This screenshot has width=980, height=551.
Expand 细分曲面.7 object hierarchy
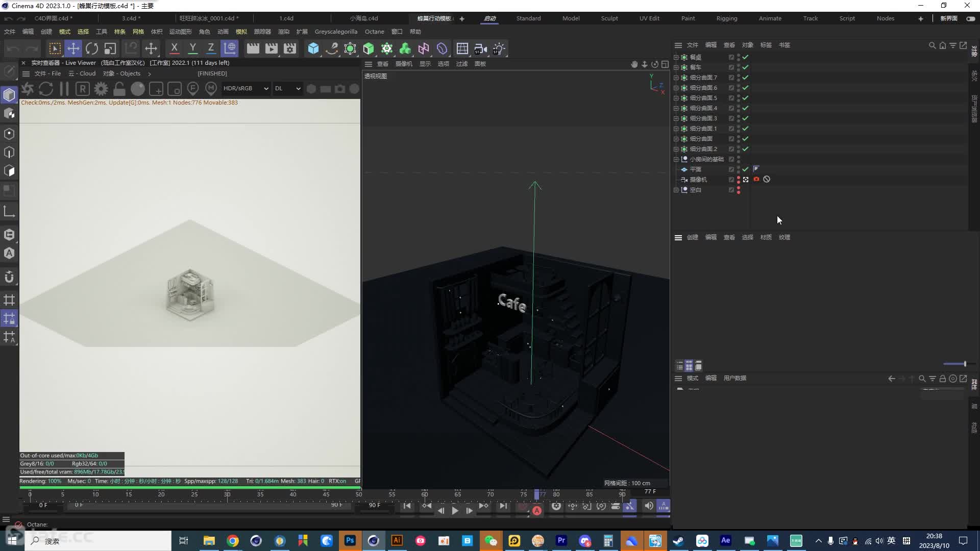pos(676,78)
